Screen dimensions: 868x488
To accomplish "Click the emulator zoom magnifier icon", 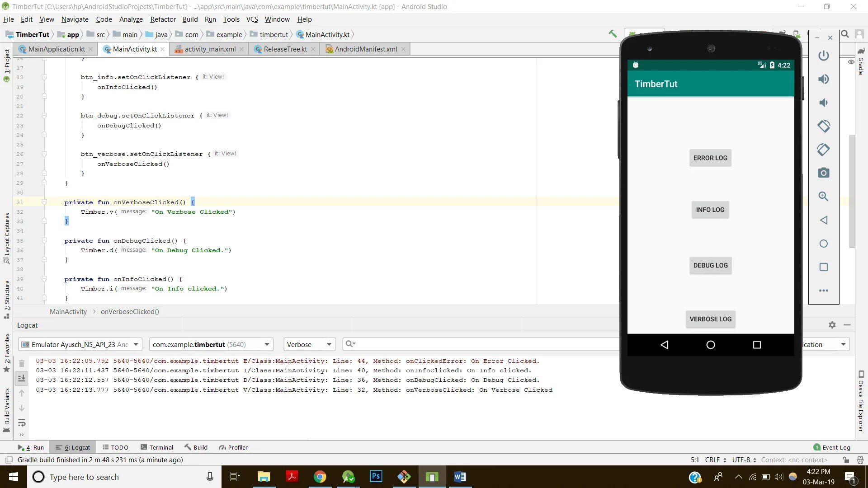I will [823, 197].
